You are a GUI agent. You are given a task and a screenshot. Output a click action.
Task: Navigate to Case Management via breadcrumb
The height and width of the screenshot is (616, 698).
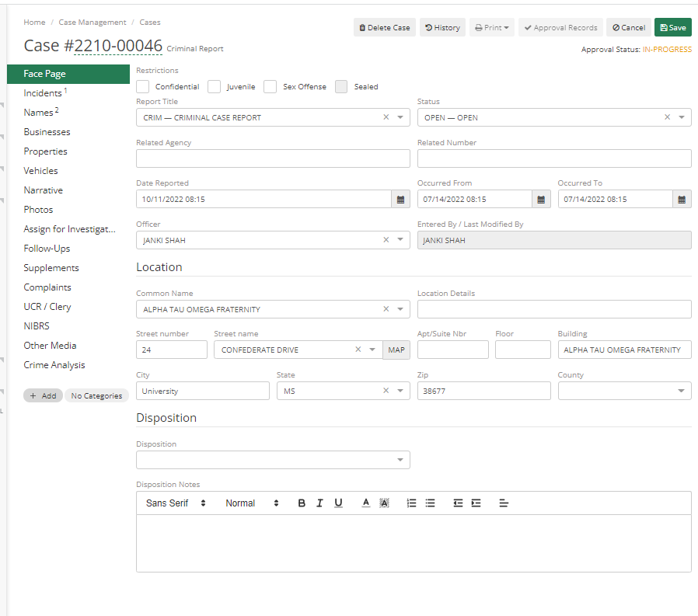coord(92,23)
